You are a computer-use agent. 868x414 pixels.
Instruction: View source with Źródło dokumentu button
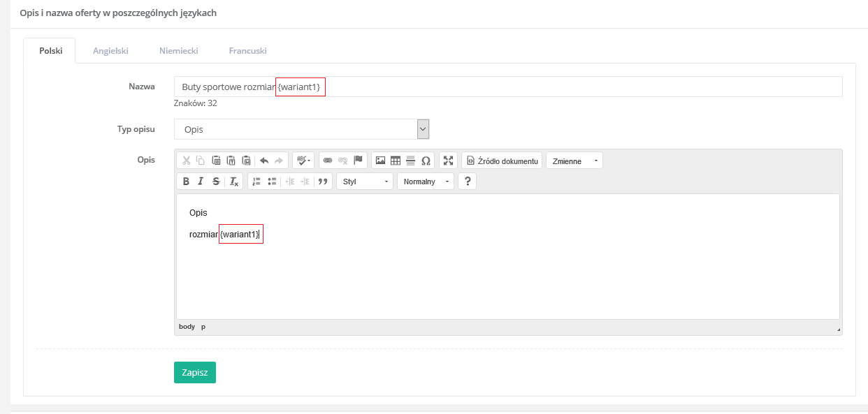pyautogui.click(x=502, y=161)
